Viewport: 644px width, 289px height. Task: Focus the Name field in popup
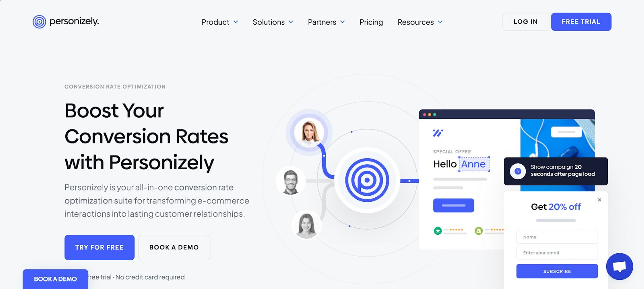pos(557,237)
